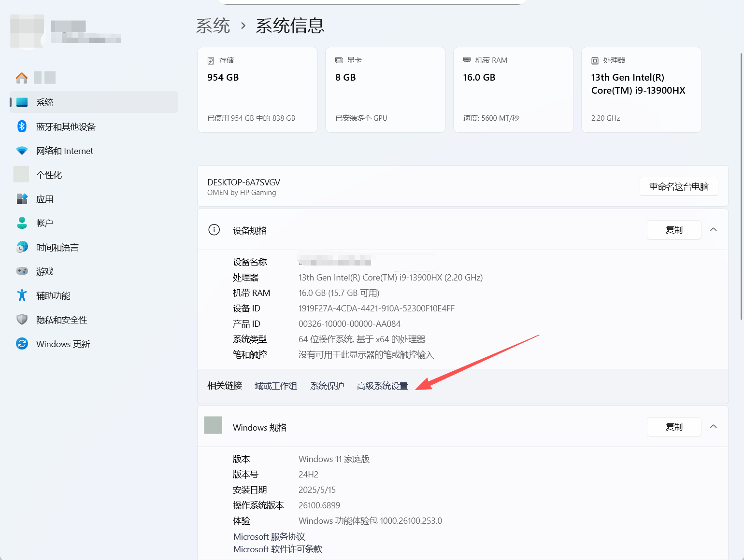Click the Windows 更新 refresh icon
The width and height of the screenshot is (744, 560).
coord(22,344)
